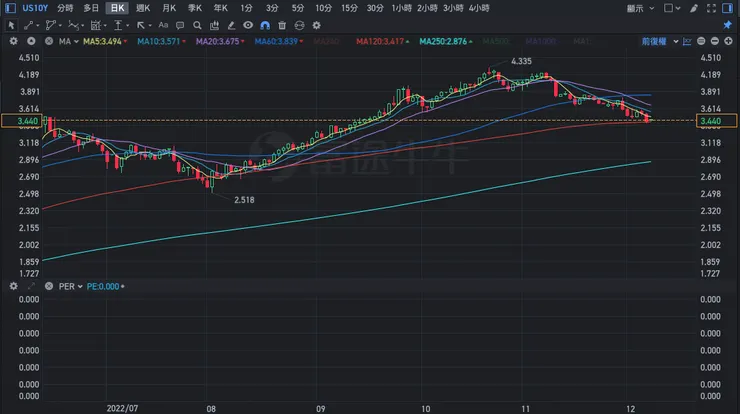The width and height of the screenshot is (740, 414).
Task: Select the trend line drawing tool
Action: pos(29,25)
